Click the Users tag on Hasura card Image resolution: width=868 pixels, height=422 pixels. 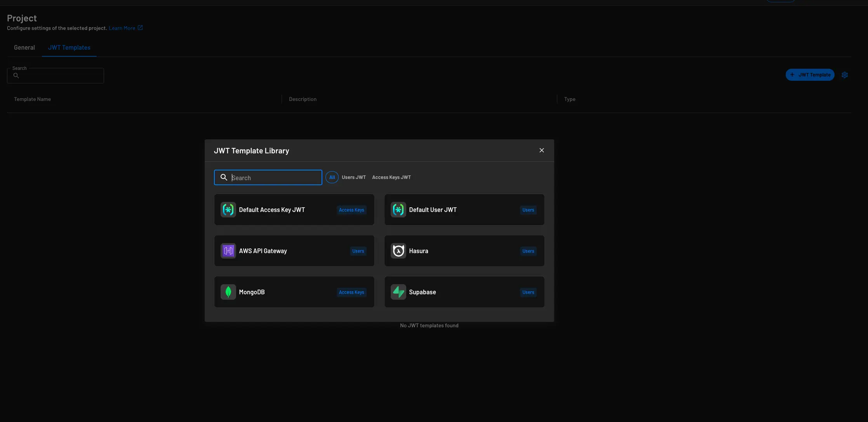(x=528, y=251)
